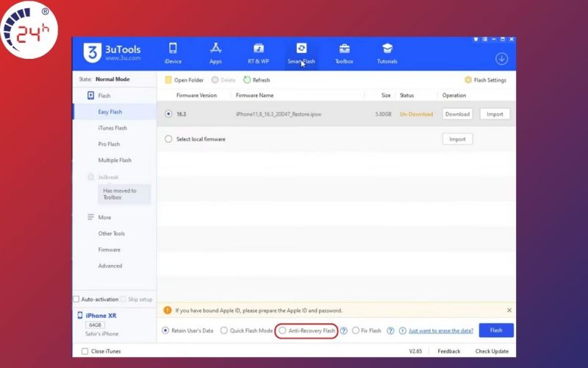
Task: Click the Size column header
Action: [x=386, y=96]
